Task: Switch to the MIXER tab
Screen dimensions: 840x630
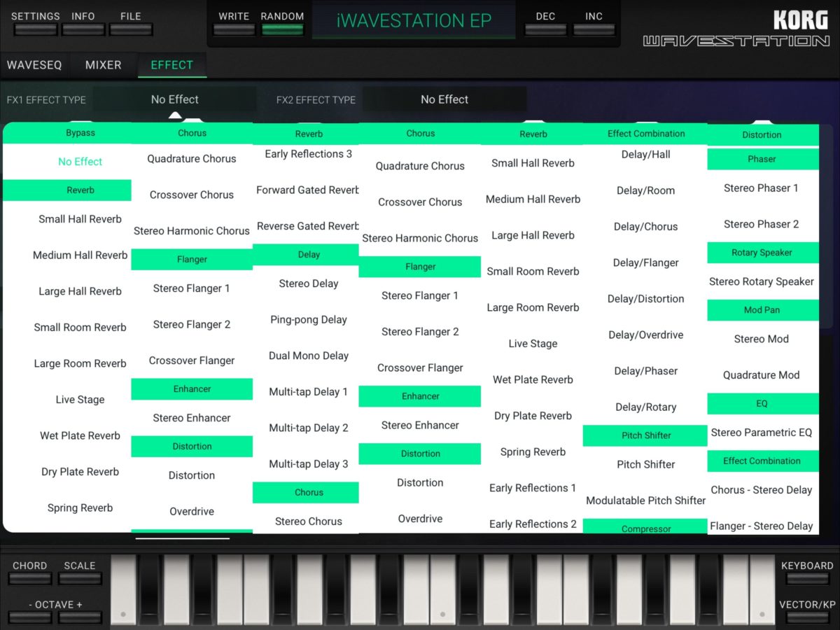Action: point(103,65)
